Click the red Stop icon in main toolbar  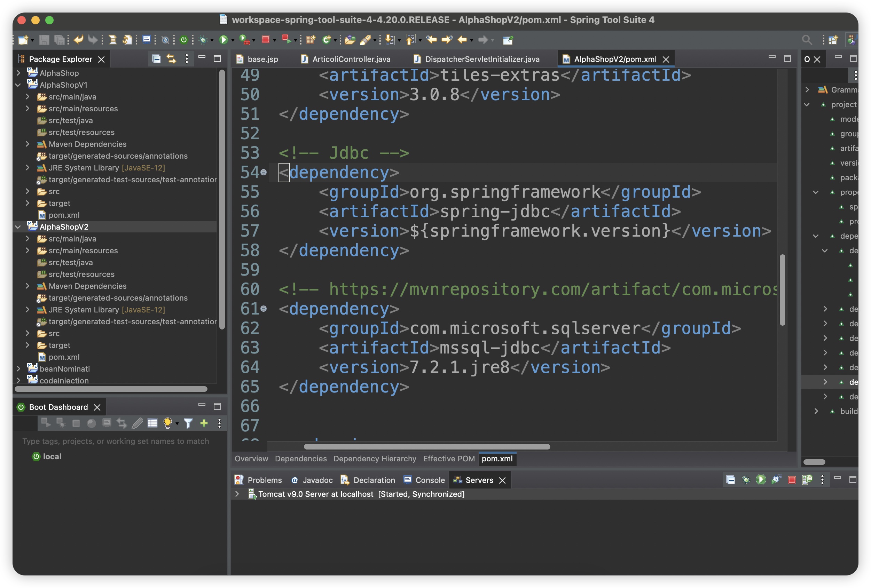point(266,40)
